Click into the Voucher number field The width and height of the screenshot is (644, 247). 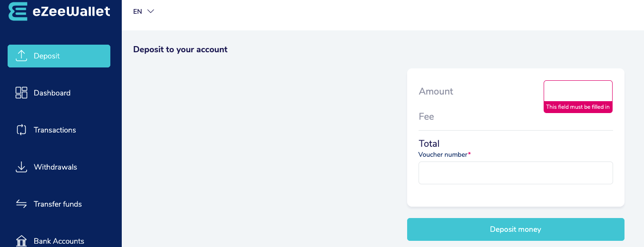516,173
